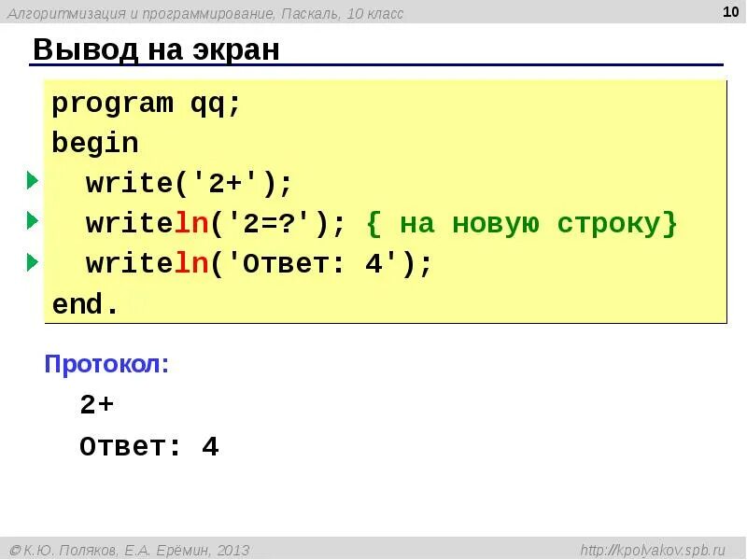Click the green arrow beside writeln('Ответ: 4')
Viewport: 747px width, 560px height.
tap(33, 262)
